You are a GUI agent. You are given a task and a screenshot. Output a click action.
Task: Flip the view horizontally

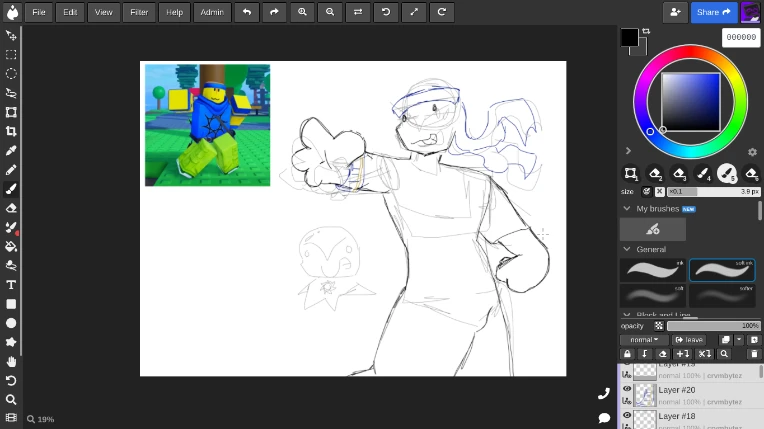[358, 12]
